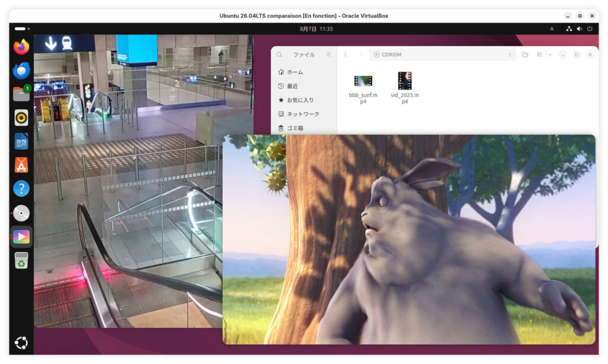Open the CD-ROM disc icon in the dock

[21, 213]
